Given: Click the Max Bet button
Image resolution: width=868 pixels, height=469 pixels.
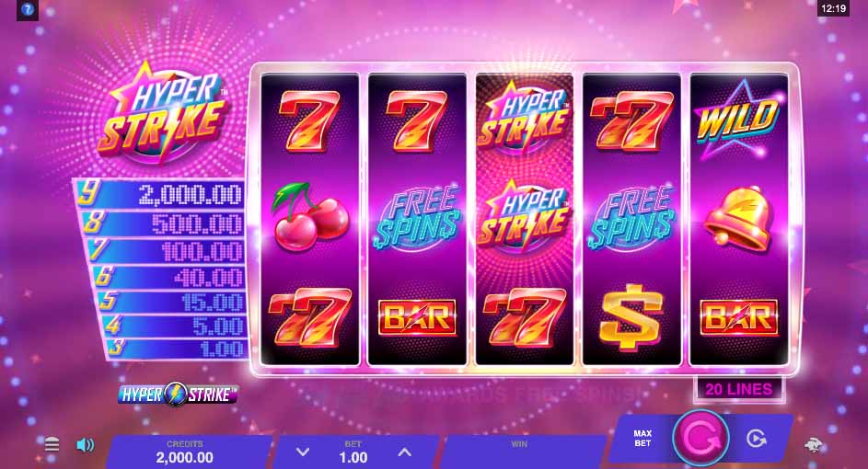Looking at the screenshot, I should coord(642,438).
